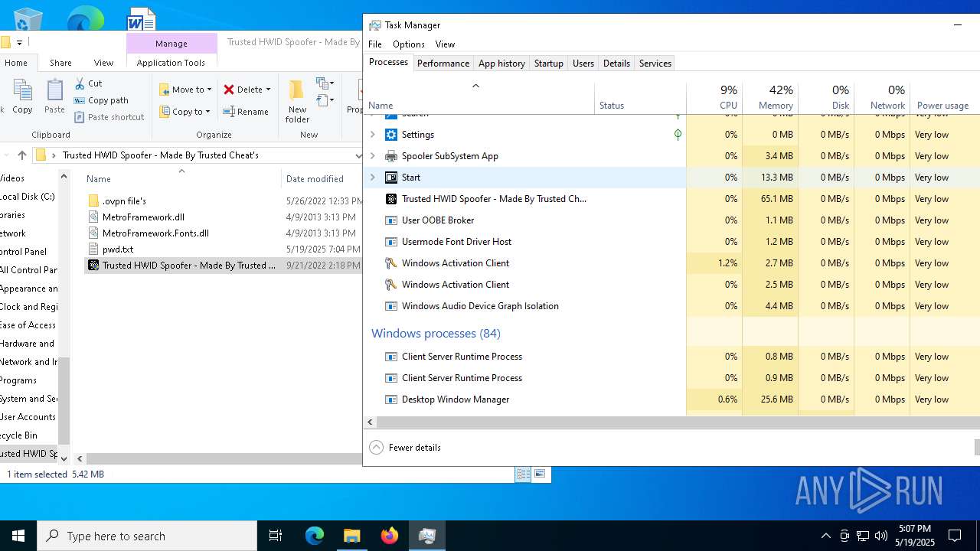This screenshot has width=980, height=551.
Task: Select Settings process in Task Manager
Action: tap(524, 135)
